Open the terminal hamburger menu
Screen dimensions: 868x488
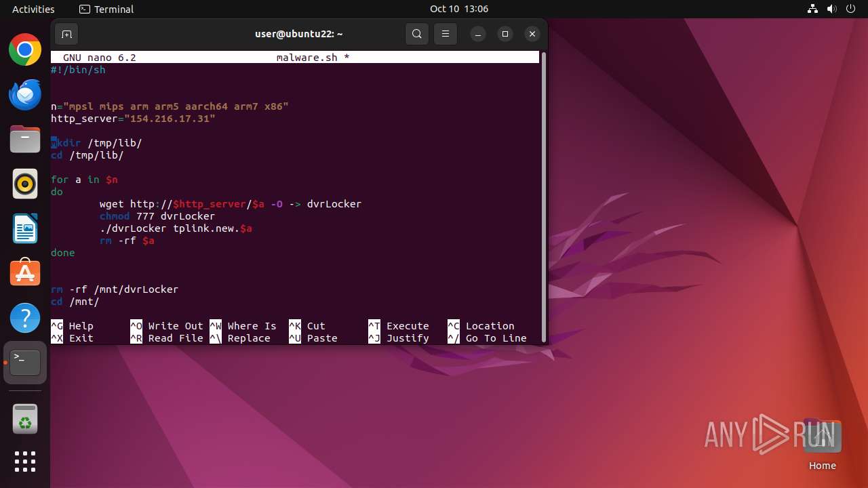pos(446,34)
